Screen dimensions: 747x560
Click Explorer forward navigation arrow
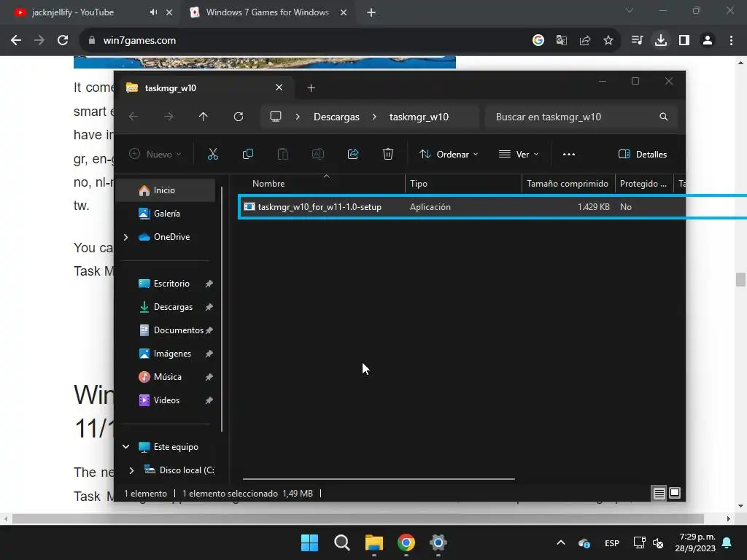pos(169,117)
